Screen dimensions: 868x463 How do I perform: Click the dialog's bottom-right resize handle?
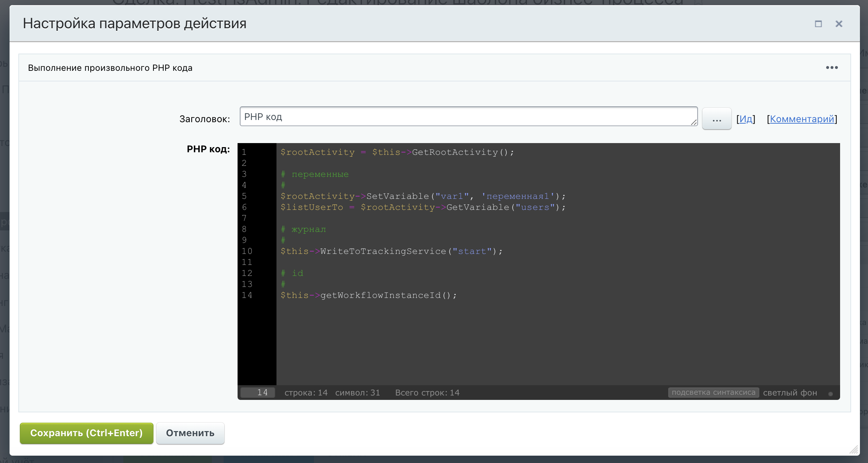pyautogui.click(x=854, y=449)
